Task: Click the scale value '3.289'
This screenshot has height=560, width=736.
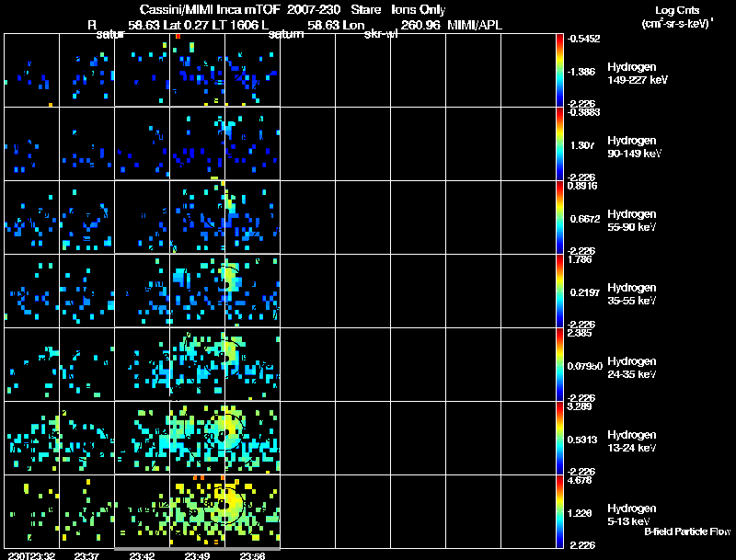Action: click(581, 406)
